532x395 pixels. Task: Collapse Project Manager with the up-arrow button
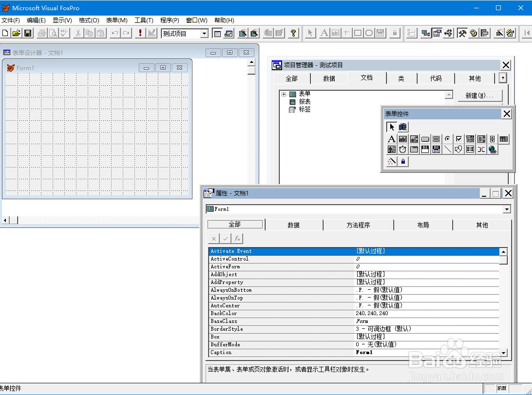503,78
